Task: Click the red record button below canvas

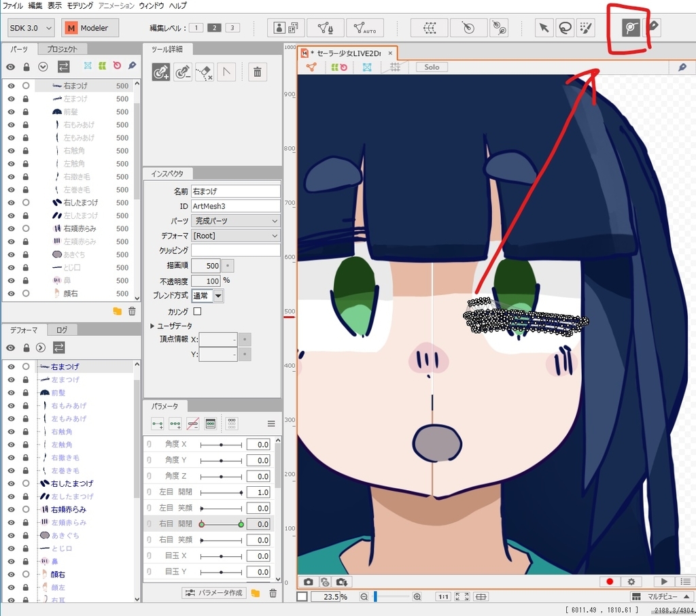Action: (x=610, y=581)
